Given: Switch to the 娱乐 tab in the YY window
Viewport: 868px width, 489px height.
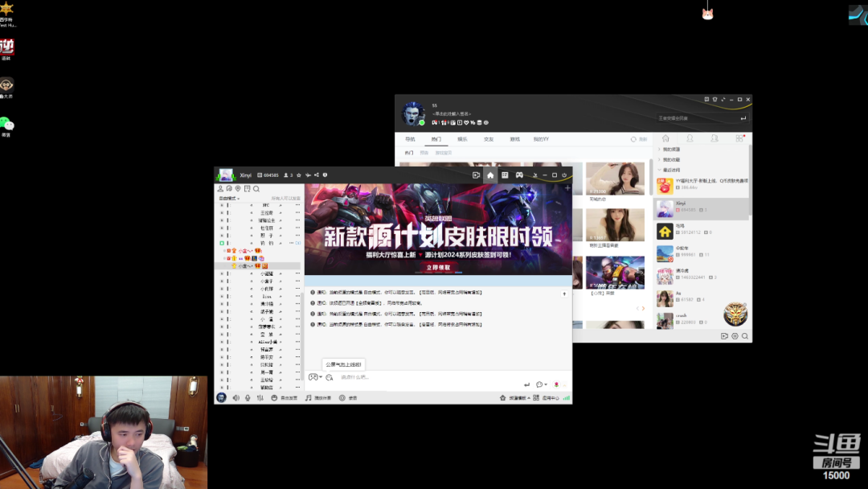Looking at the screenshot, I should [462, 139].
